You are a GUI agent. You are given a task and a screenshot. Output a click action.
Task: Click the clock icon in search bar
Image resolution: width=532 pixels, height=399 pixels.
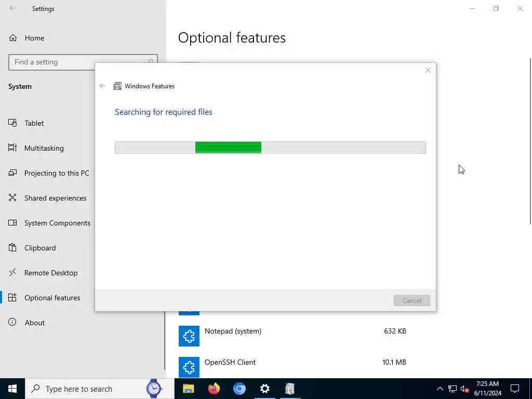click(154, 388)
